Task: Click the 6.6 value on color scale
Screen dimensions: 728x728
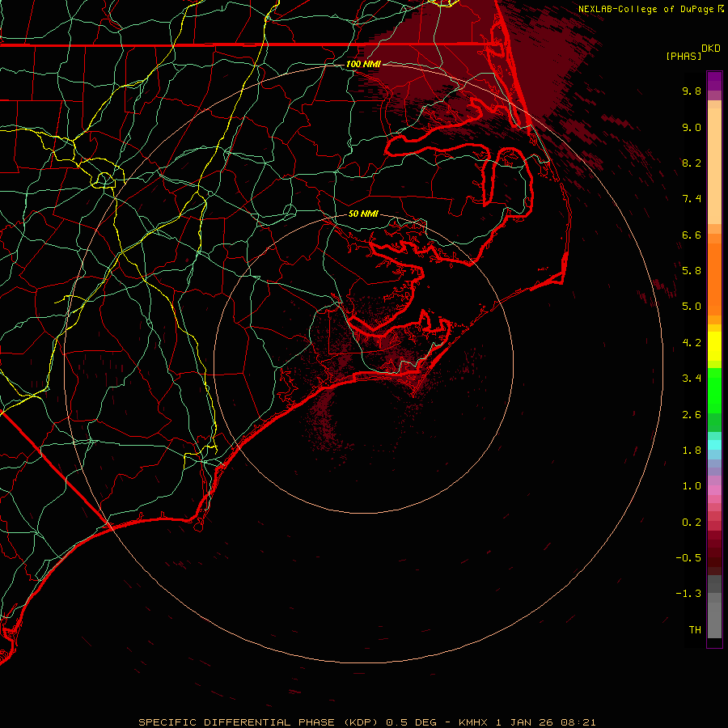Action: 692,235
